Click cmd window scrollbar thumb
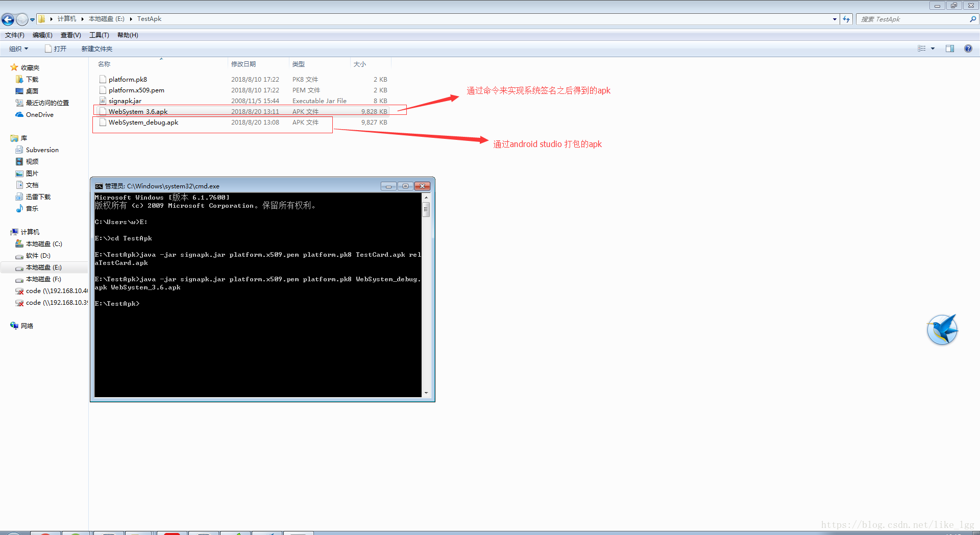Image resolution: width=980 pixels, height=535 pixels. (x=426, y=209)
